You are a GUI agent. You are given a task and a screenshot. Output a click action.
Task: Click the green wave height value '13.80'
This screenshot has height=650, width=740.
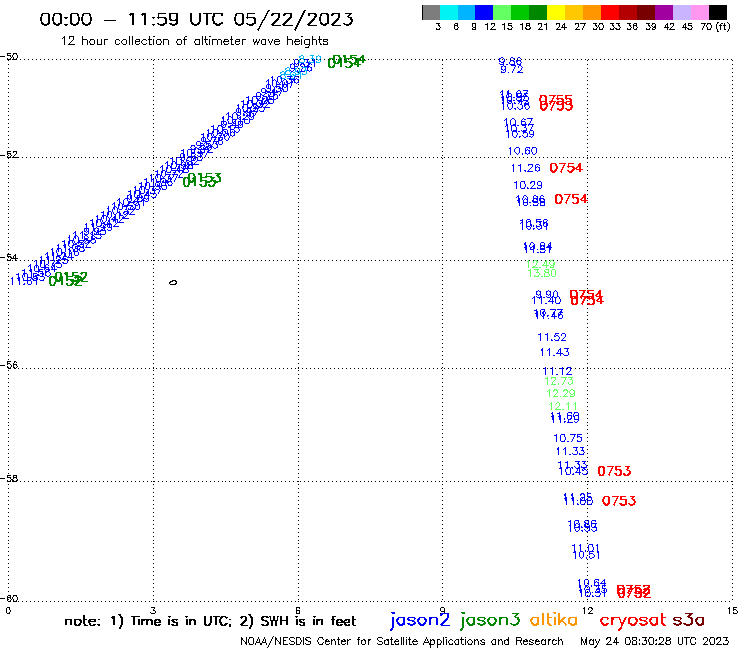click(542, 273)
